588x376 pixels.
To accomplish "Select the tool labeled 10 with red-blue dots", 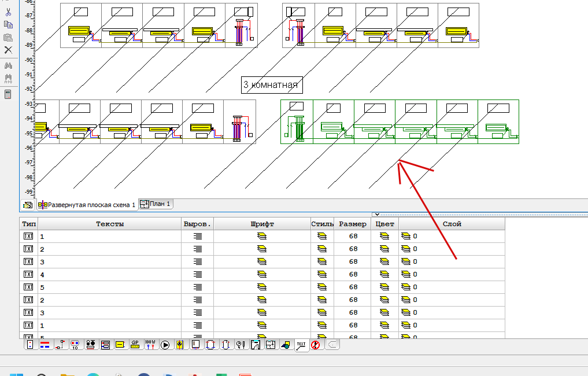I will pyautogui.click(x=75, y=345).
